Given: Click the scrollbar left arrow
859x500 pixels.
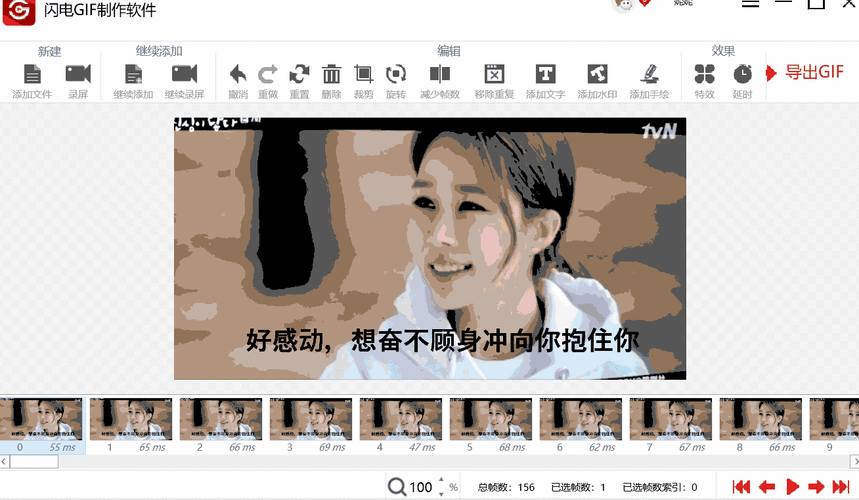Looking at the screenshot, I should 4,462.
